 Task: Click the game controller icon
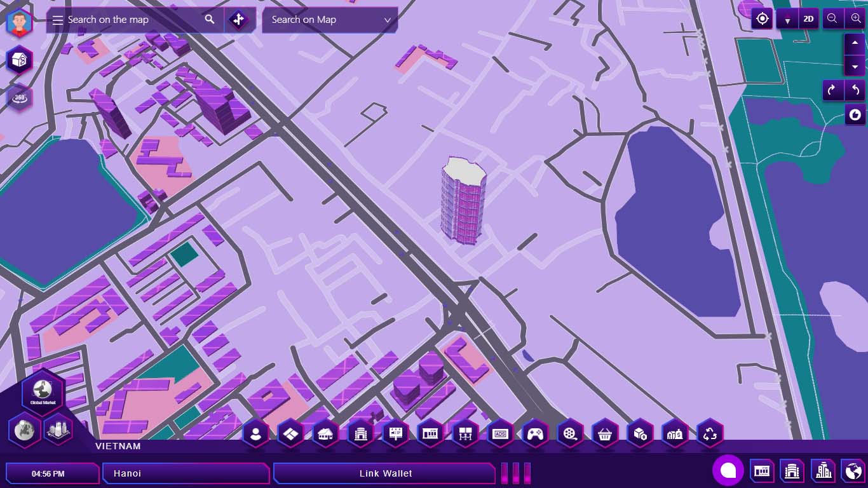(535, 434)
